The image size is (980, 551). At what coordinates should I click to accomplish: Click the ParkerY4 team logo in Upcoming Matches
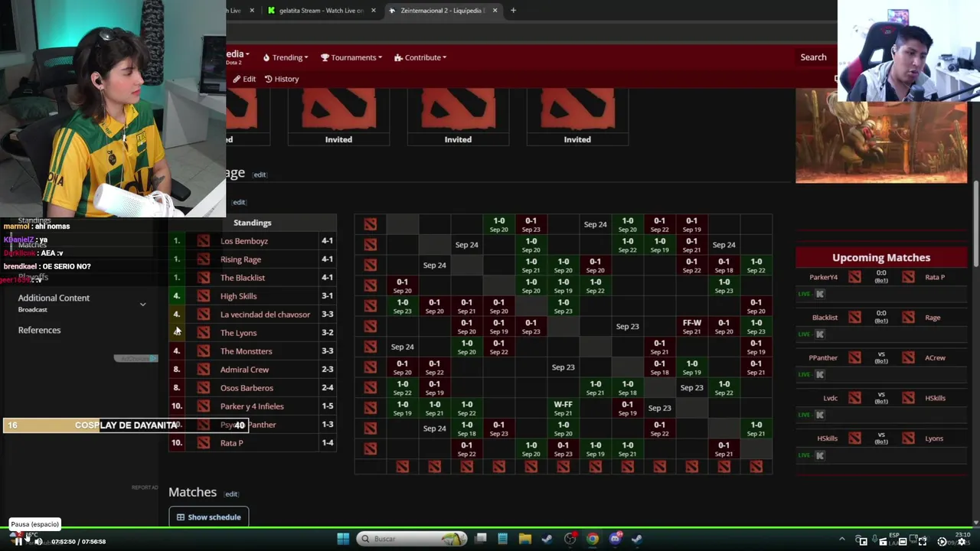click(x=854, y=277)
